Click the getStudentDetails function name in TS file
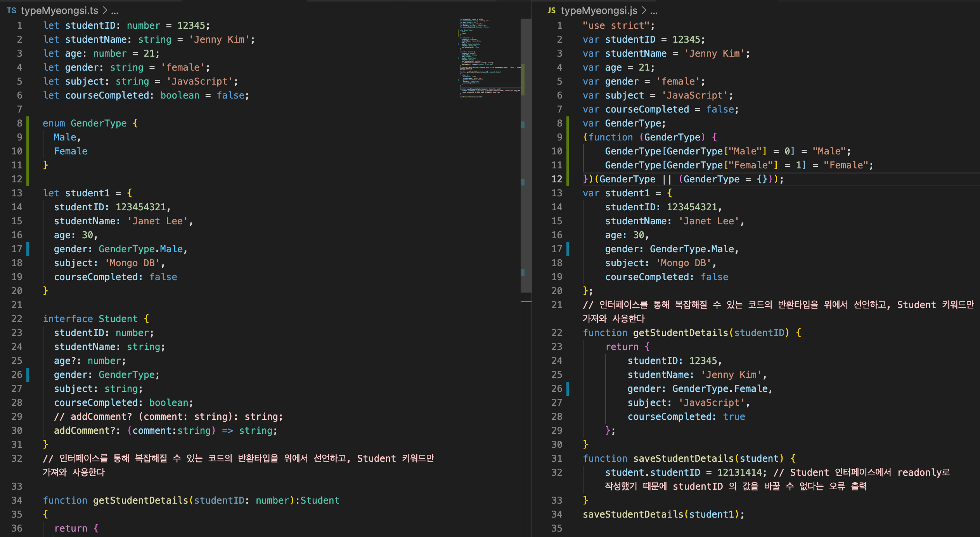 [140, 501]
